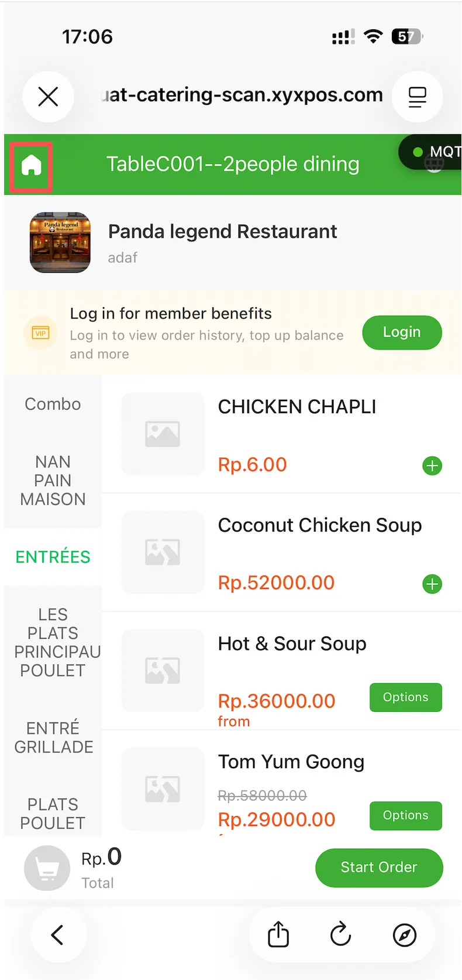Tap the home icon in green header
Screen dimensions: 462x980
pyautogui.click(x=32, y=165)
